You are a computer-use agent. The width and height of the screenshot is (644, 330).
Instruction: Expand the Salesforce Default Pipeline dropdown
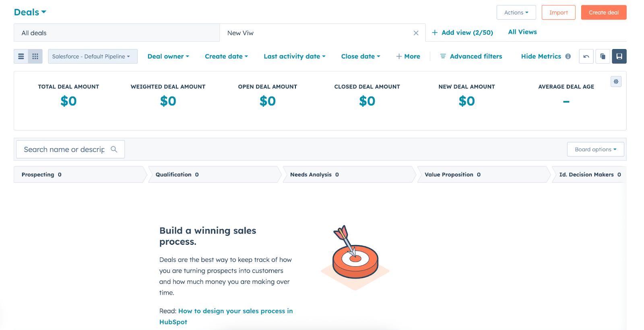(x=93, y=56)
